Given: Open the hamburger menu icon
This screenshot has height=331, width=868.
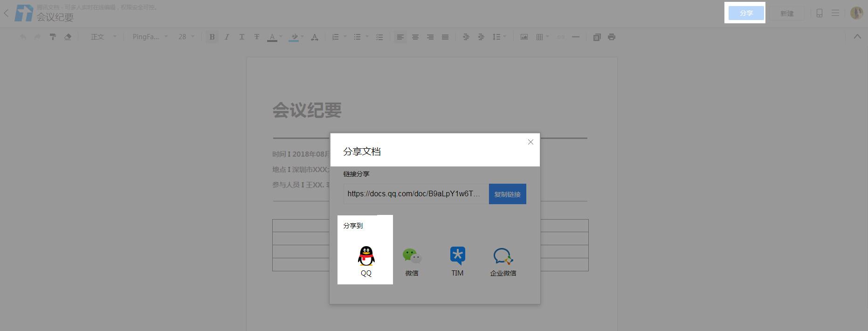Looking at the screenshot, I should (835, 13).
